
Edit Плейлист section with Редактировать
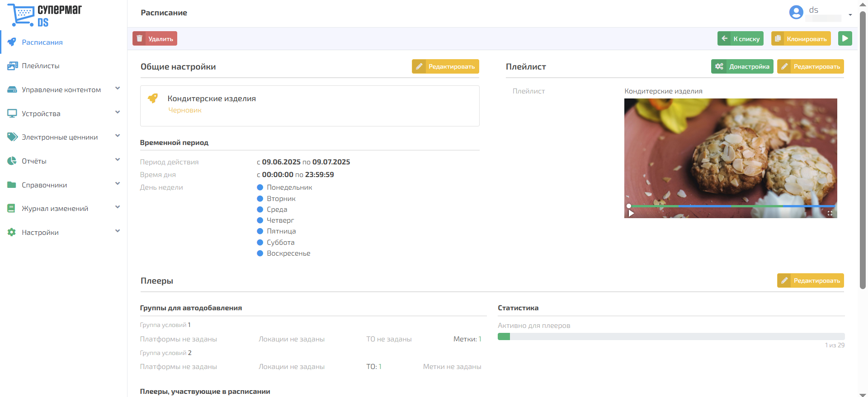pyautogui.click(x=811, y=66)
